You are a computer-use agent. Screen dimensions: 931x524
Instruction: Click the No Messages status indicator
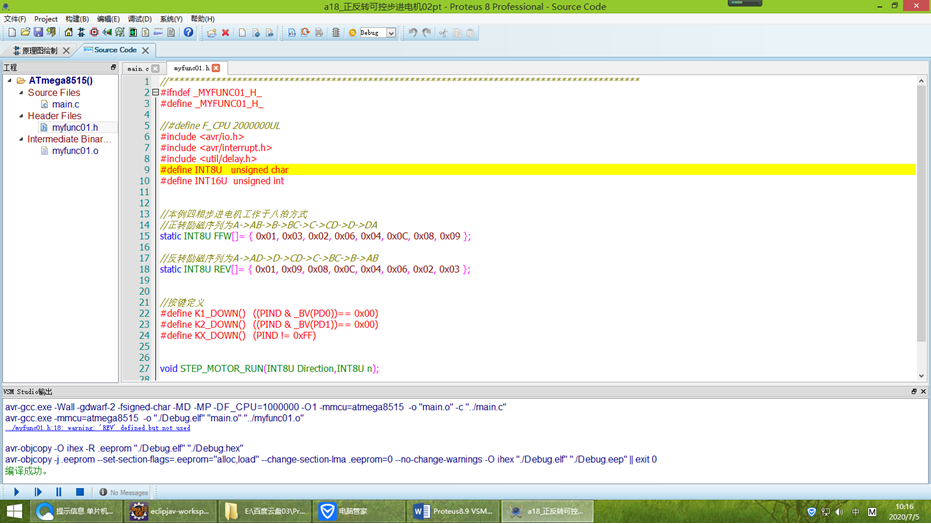coord(124,493)
